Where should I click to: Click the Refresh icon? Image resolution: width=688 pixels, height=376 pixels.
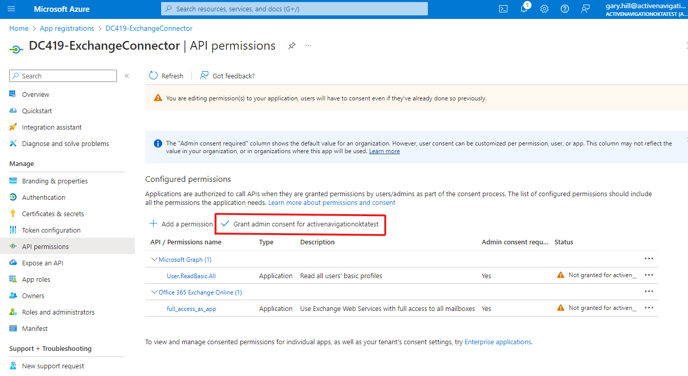[x=153, y=75]
